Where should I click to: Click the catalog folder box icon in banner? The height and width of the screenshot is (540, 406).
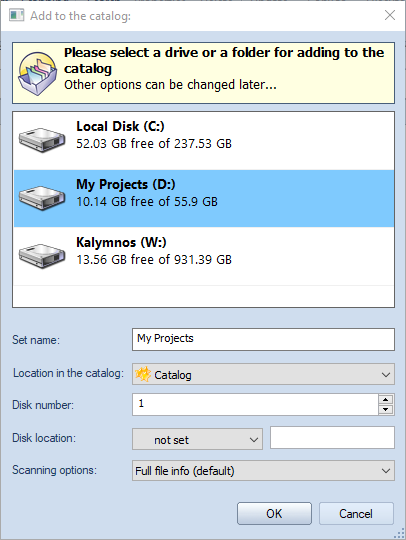[37, 74]
